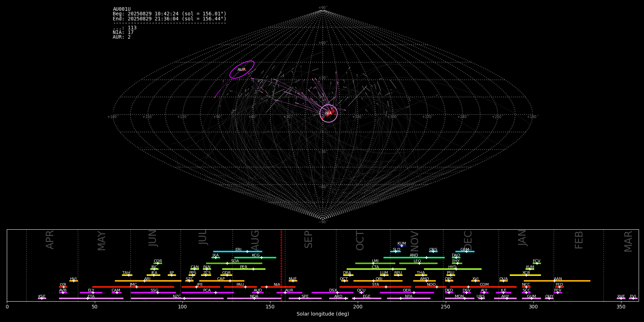Screen dimensions: 644x322
Task: Click the 250 tick on solar longitude axis
Action: 445,307
